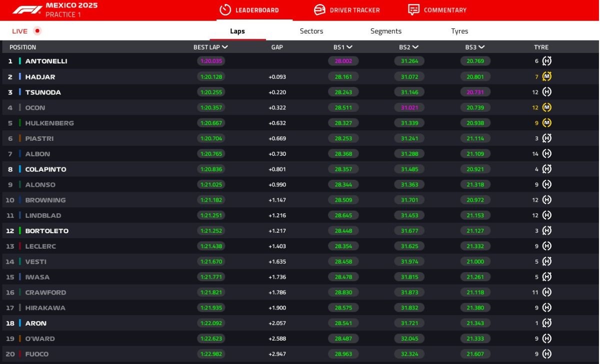
Task: Click the Driver Tracker helmet icon
Action: pos(319,10)
